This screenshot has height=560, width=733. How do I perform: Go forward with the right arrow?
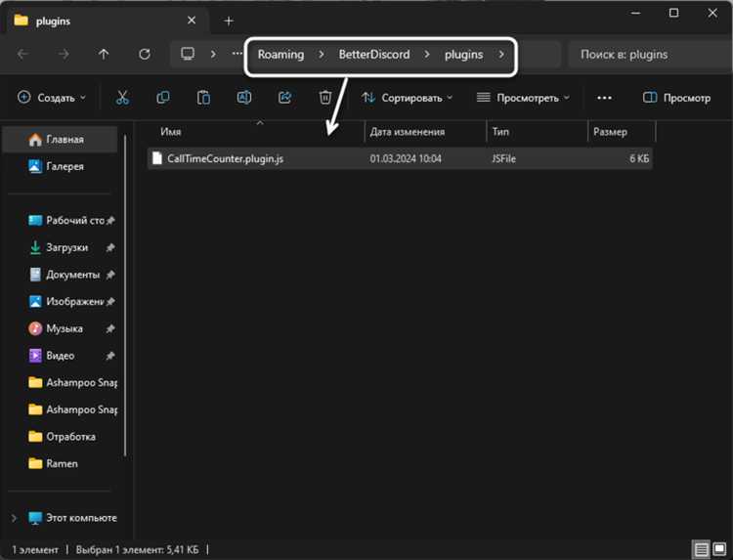click(64, 54)
